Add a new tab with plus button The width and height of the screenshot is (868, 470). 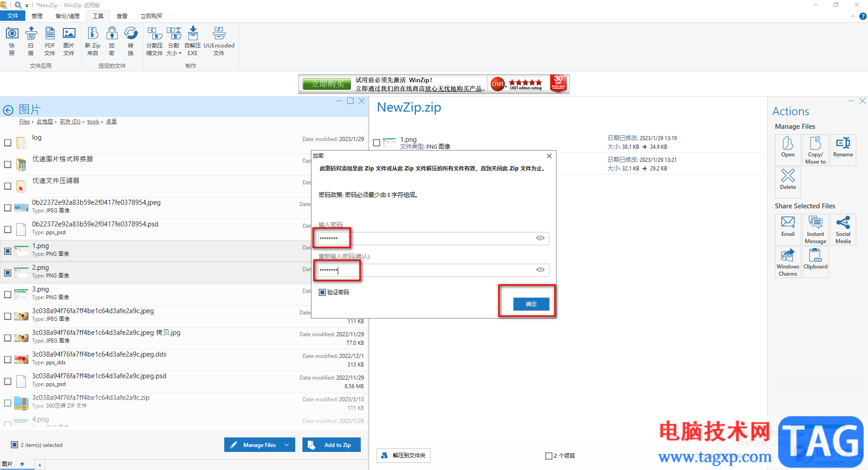(39, 465)
